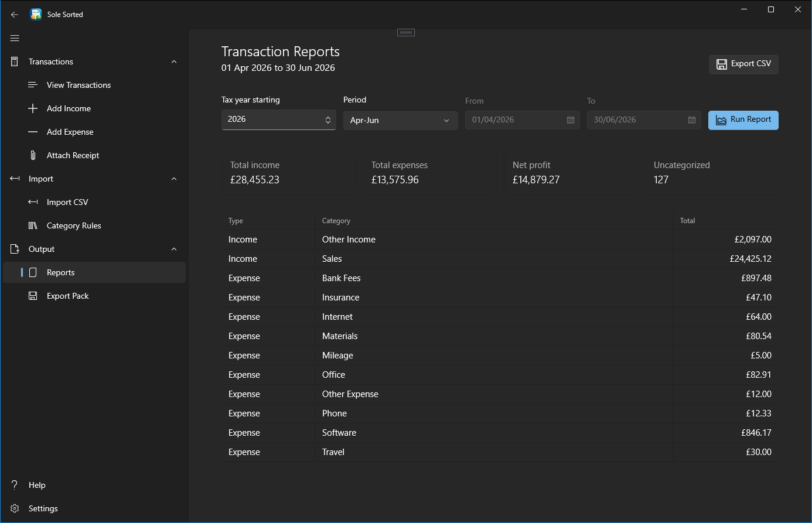Select the Internet expense row
Image resolution: width=812 pixels, height=523 pixels.
[500, 317]
